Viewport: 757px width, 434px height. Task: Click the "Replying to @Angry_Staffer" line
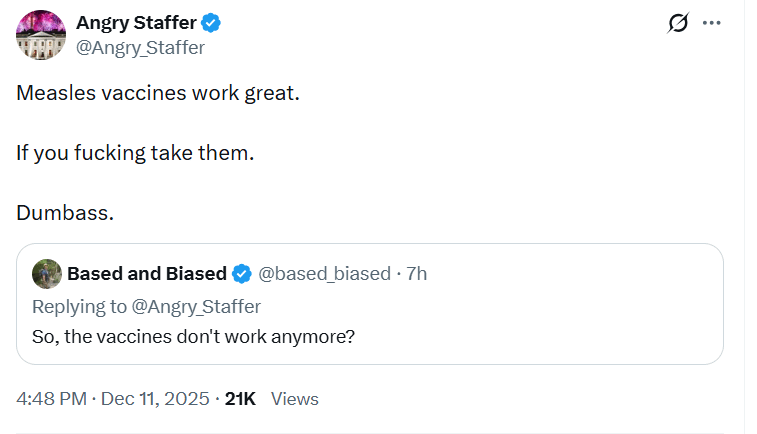pos(146,305)
